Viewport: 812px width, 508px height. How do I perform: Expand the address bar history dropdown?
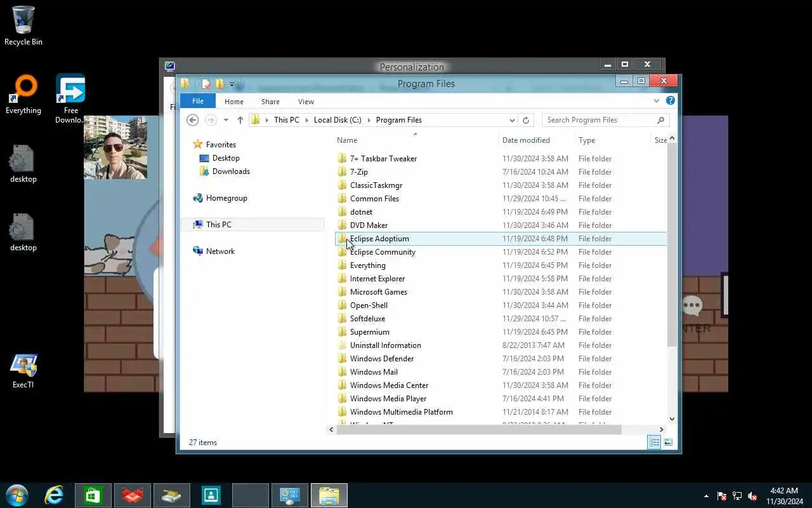tap(512, 120)
